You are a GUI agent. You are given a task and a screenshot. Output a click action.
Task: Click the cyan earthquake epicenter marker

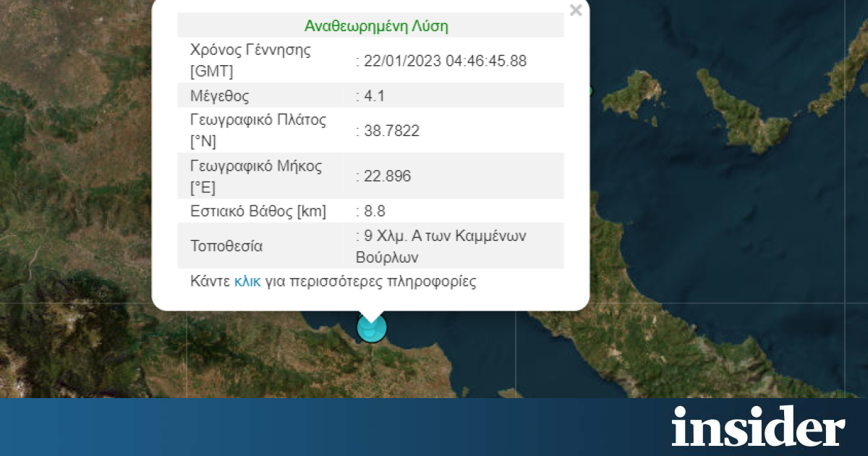point(372,328)
